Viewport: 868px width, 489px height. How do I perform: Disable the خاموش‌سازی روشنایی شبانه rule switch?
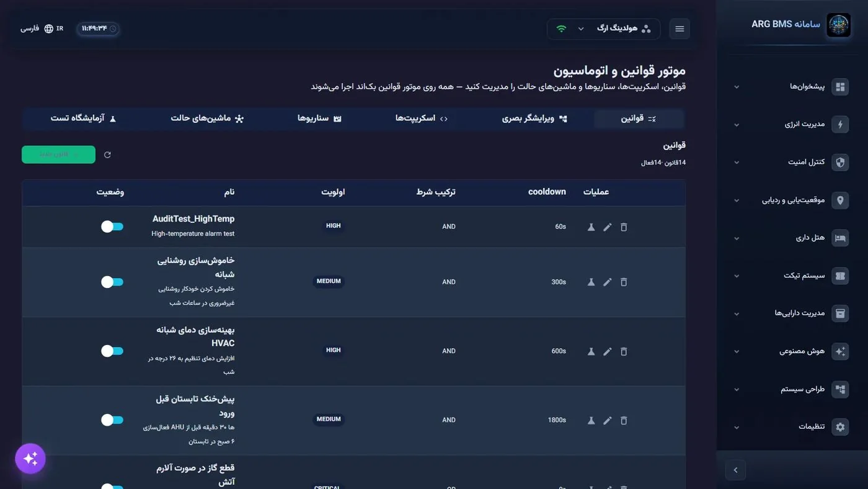click(112, 282)
